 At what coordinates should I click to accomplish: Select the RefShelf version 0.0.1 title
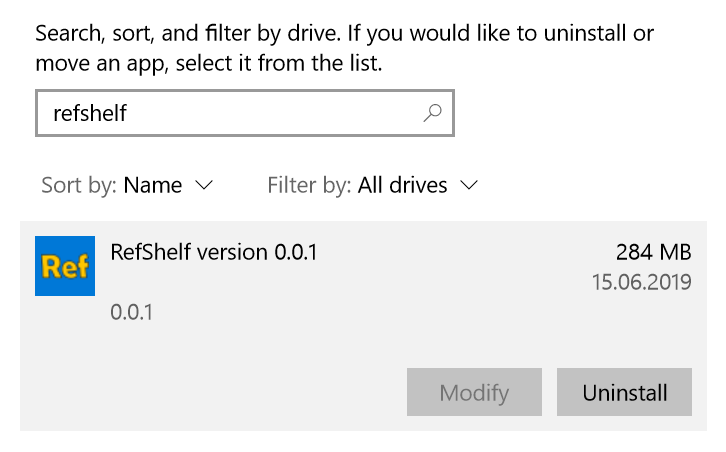pyautogui.click(x=214, y=252)
